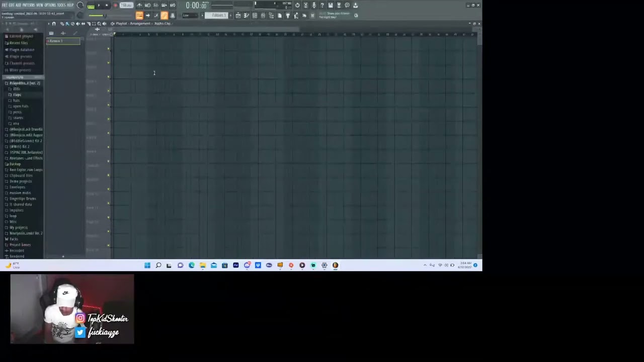
Task: Click the playlist vertical scrollbar
Action: pos(479,38)
